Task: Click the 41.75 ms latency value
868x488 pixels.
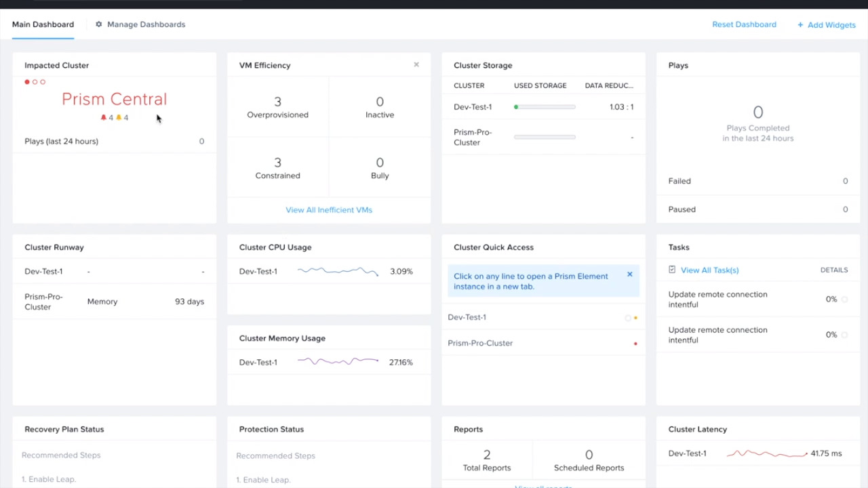Action: (826, 453)
